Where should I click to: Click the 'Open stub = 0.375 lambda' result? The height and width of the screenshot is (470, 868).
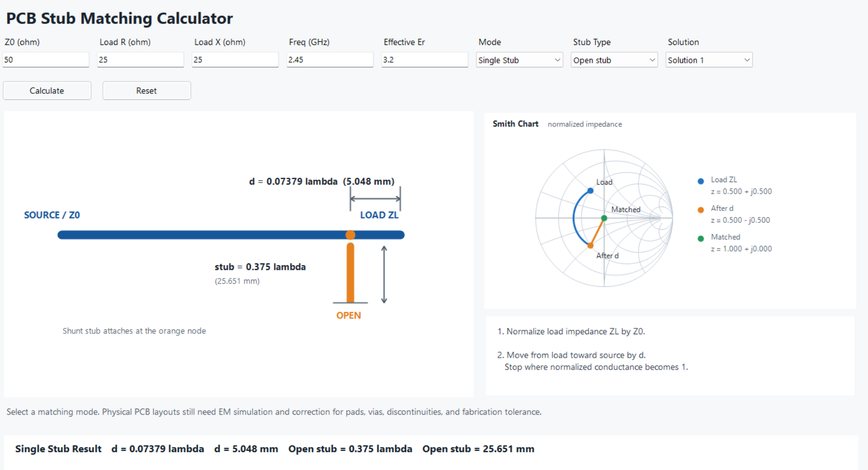[x=350, y=449]
